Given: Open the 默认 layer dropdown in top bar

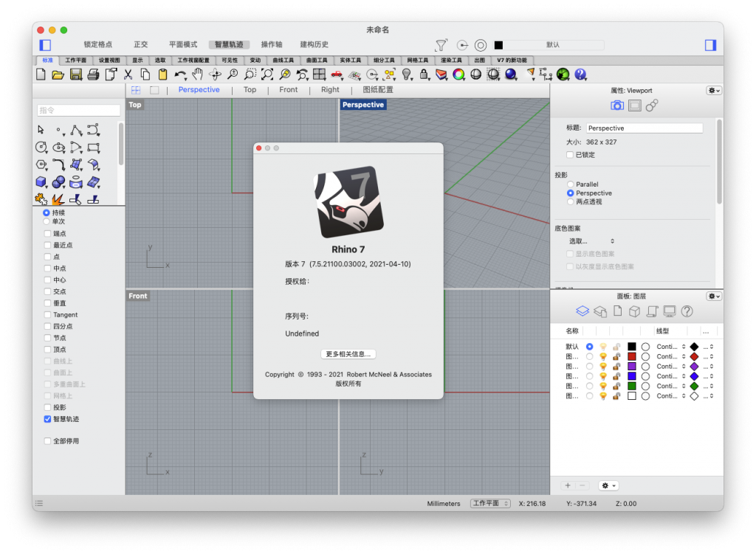Looking at the screenshot, I should 554,45.
